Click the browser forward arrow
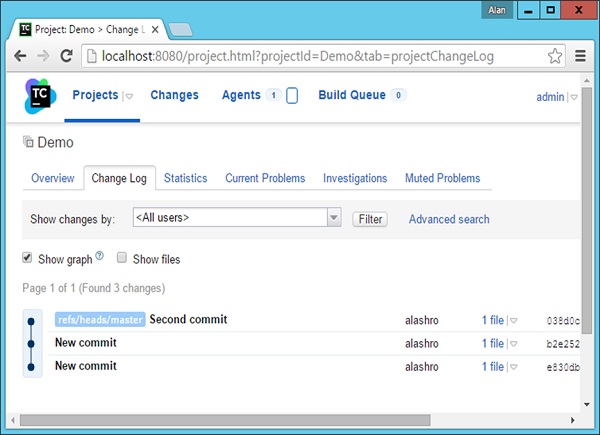This screenshot has height=435, width=600. coord(43,57)
